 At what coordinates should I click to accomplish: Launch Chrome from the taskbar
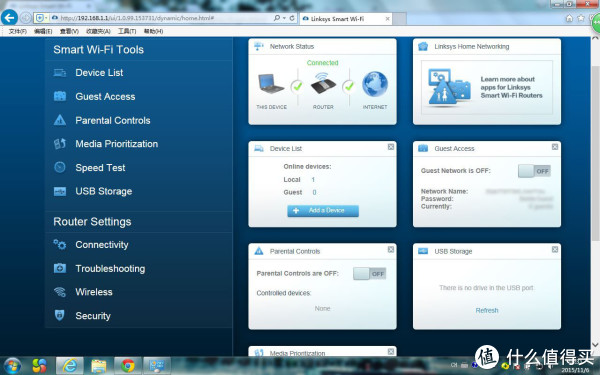point(128,366)
